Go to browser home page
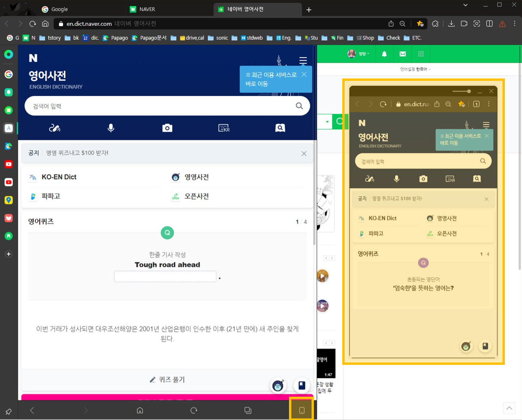 (45, 24)
